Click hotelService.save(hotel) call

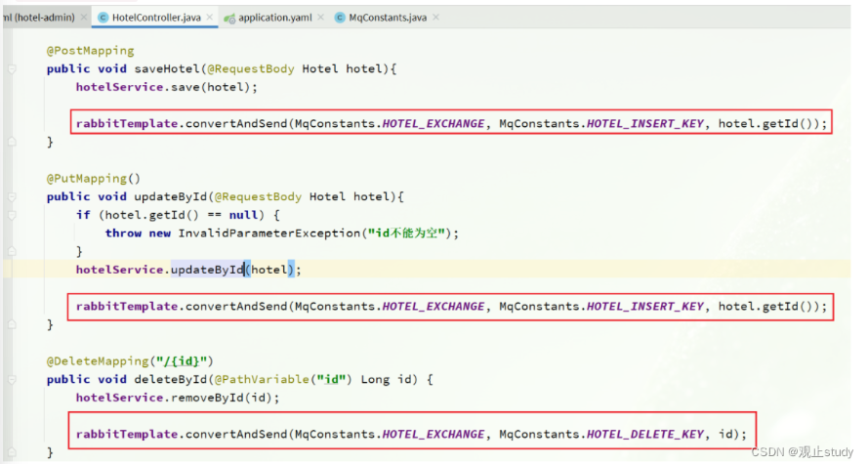pyautogui.click(x=167, y=88)
